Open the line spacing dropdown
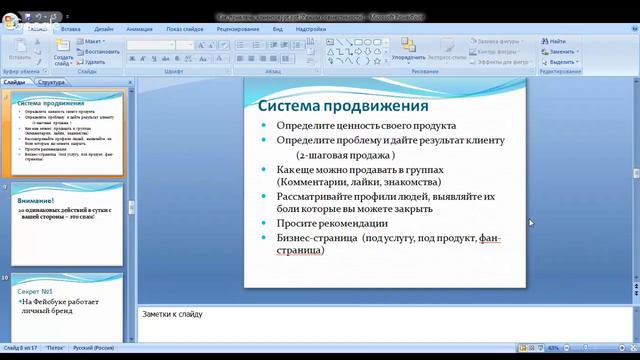The image size is (640, 360). coord(298,45)
